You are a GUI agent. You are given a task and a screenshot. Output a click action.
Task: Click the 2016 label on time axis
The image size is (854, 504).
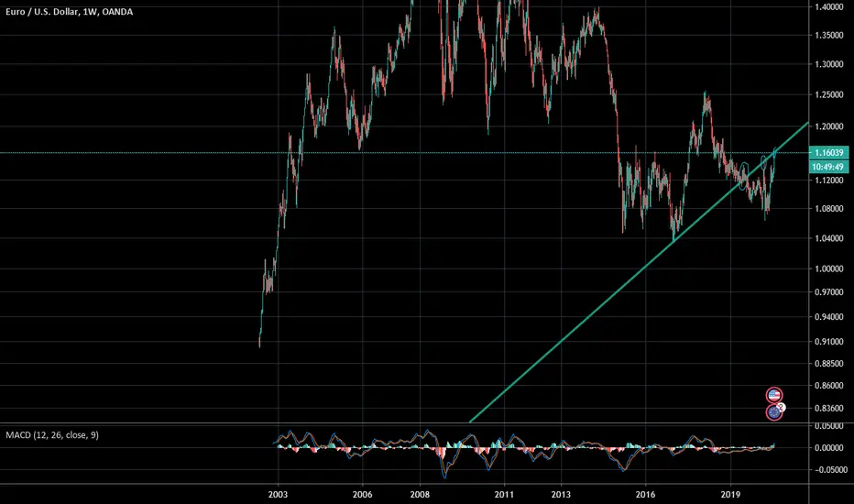pyautogui.click(x=645, y=494)
